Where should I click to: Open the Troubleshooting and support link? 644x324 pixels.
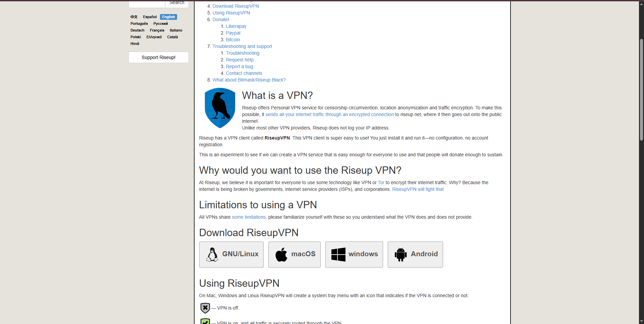coord(242,46)
